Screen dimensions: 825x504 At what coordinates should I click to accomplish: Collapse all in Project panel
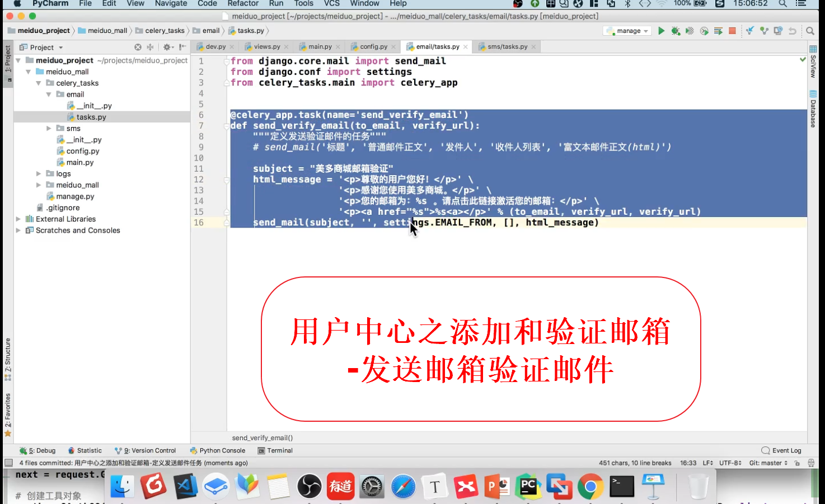(x=150, y=47)
